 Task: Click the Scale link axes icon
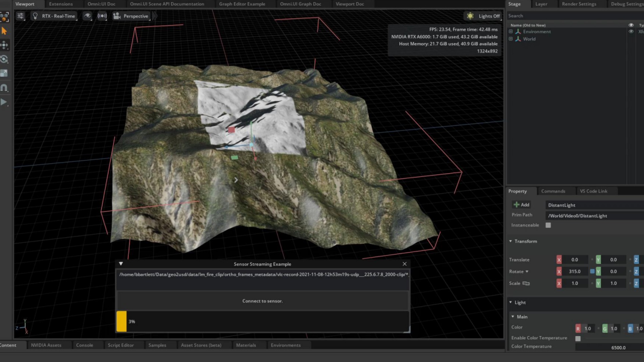click(x=526, y=283)
